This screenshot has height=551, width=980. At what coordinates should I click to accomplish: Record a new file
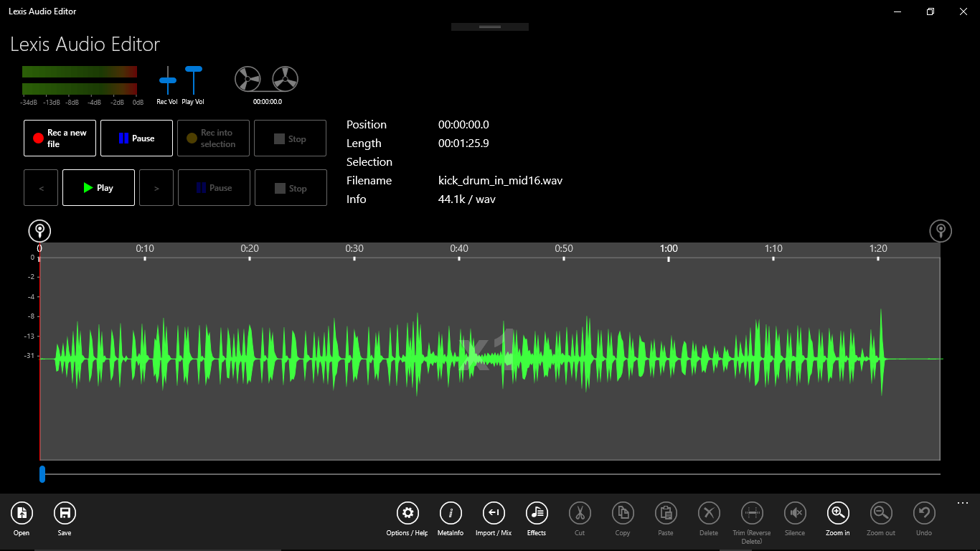[59, 138]
